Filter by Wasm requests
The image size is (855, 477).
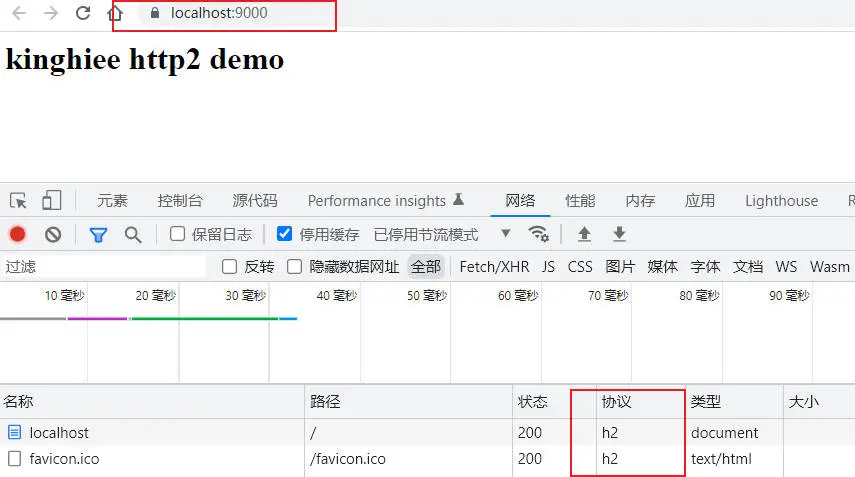coord(829,267)
